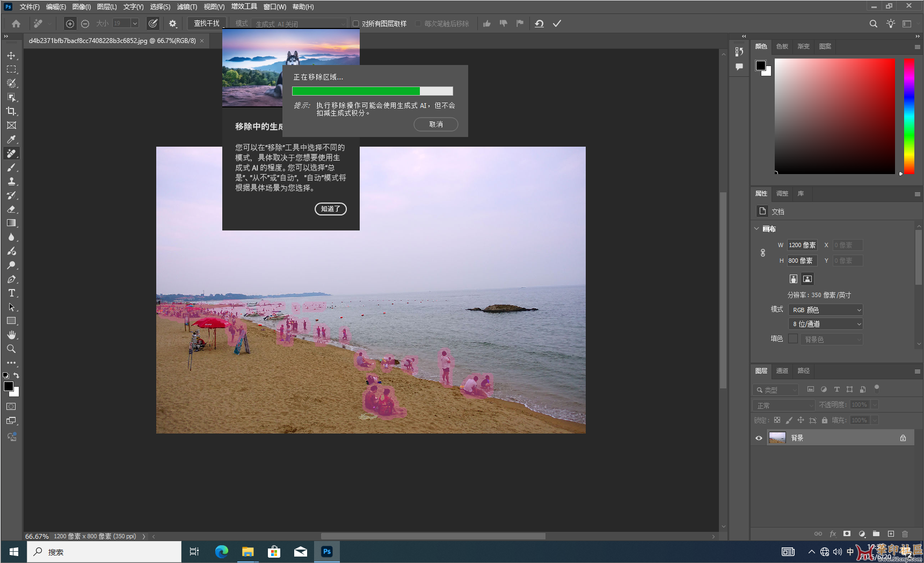Switch to the 通道 tab

pos(782,371)
